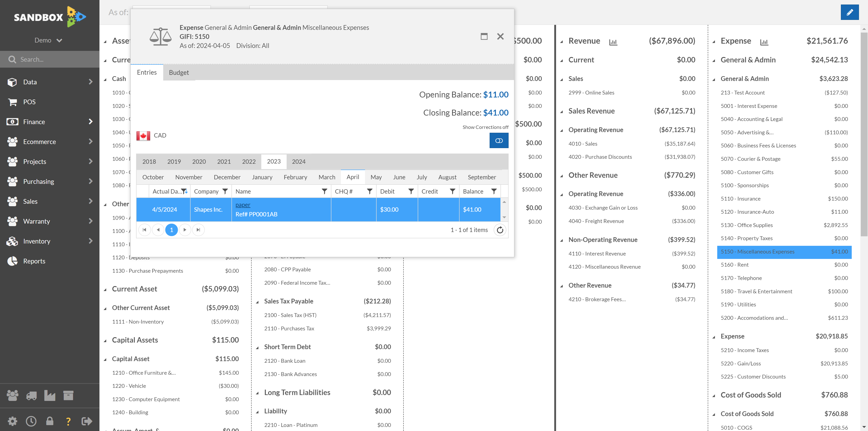Select the Entries tab
The image size is (868, 431).
tap(146, 72)
